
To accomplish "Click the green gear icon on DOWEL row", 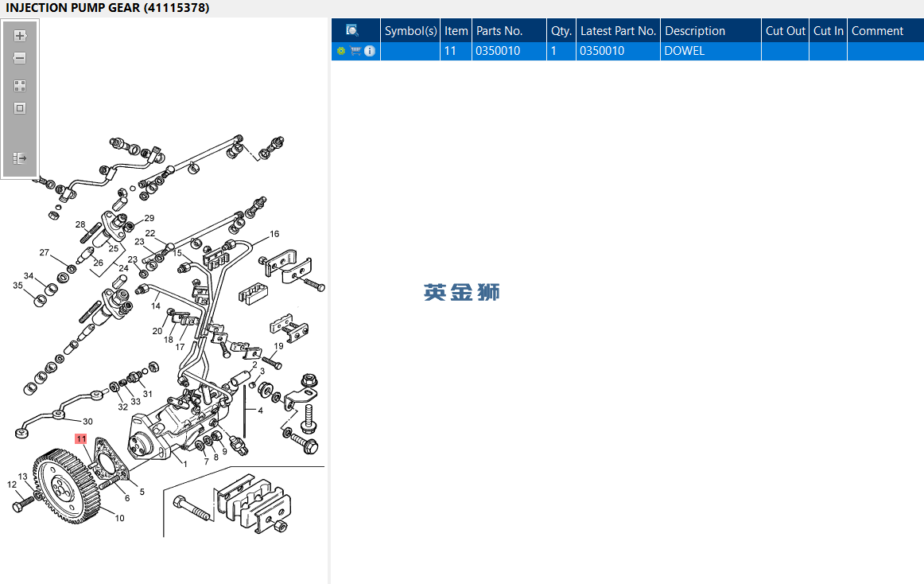I will pyautogui.click(x=340, y=52).
